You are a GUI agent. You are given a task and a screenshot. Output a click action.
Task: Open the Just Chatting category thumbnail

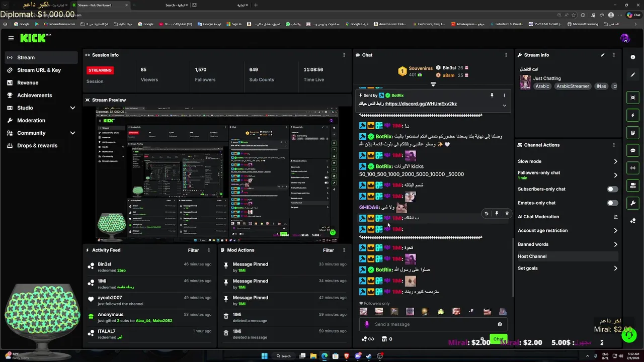525,82
